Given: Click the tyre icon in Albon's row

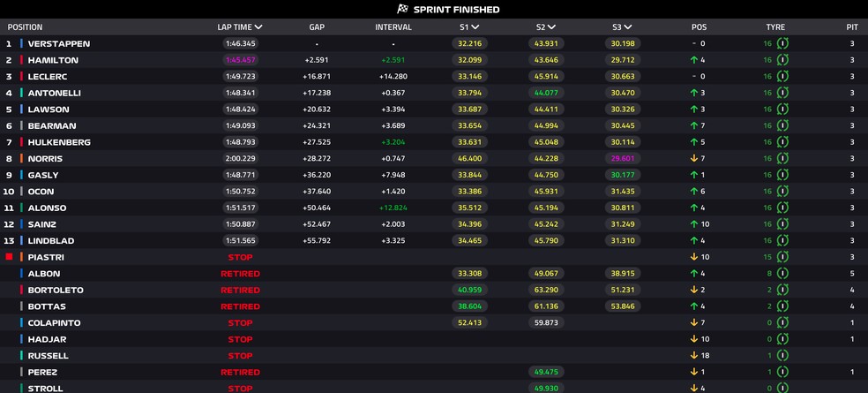Looking at the screenshot, I should tap(782, 273).
